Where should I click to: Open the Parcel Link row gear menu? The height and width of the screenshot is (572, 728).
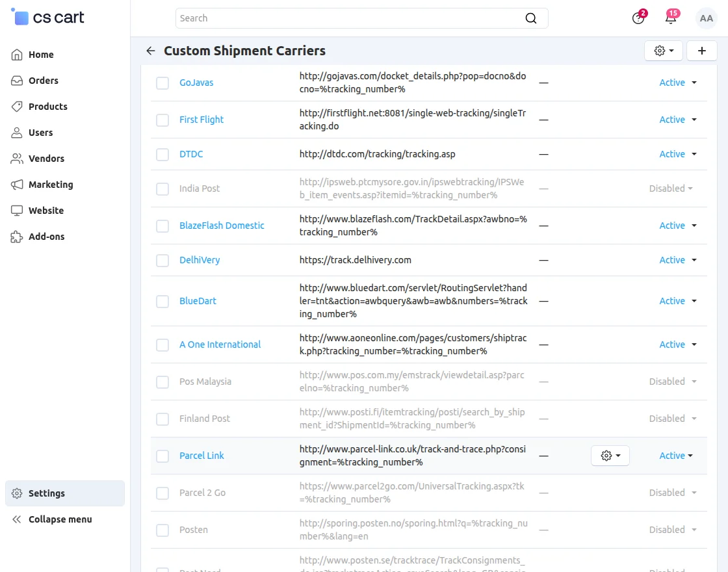tap(610, 456)
